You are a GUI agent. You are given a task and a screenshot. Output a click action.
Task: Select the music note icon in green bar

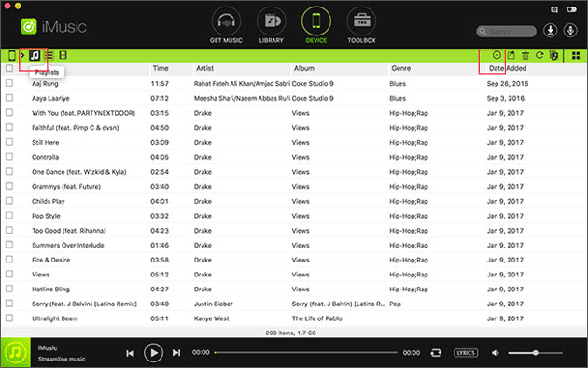pyautogui.click(x=35, y=55)
